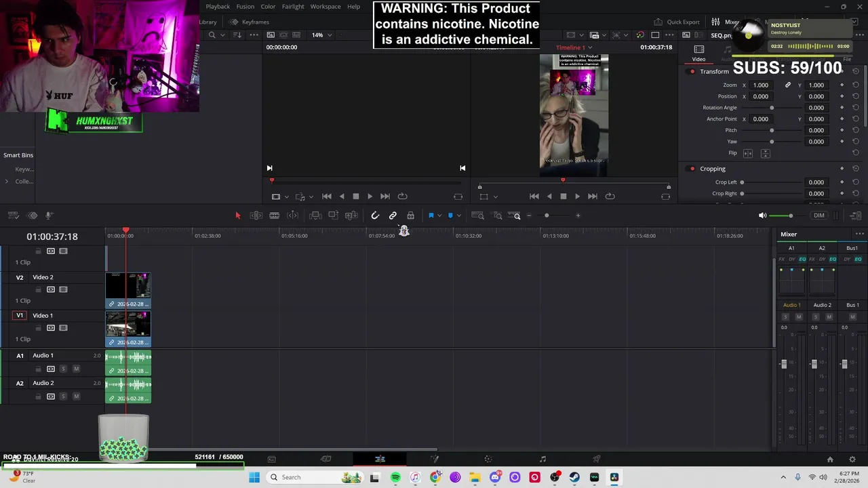868x488 pixels.
Task: Toggle Linked Selection chain icon
Action: tap(393, 216)
